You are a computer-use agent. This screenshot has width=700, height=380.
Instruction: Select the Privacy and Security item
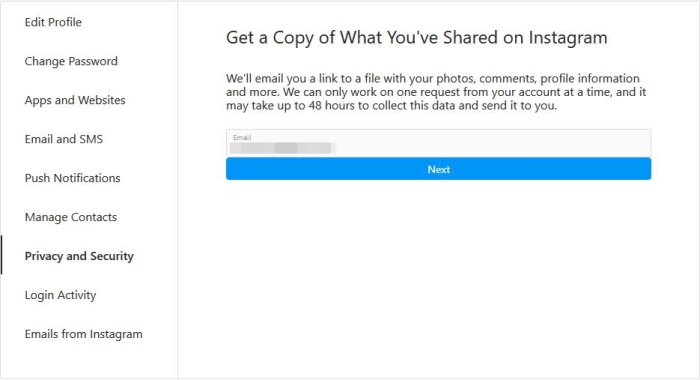click(79, 256)
